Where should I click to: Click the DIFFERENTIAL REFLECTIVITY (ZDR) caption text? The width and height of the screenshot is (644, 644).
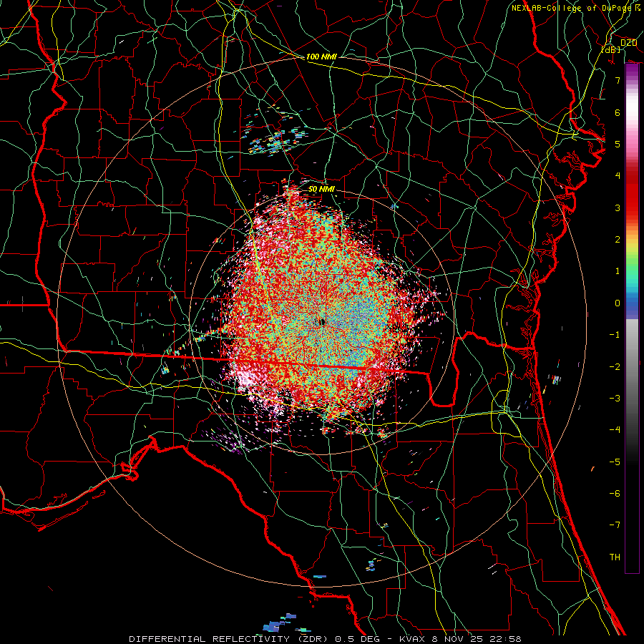(230, 639)
